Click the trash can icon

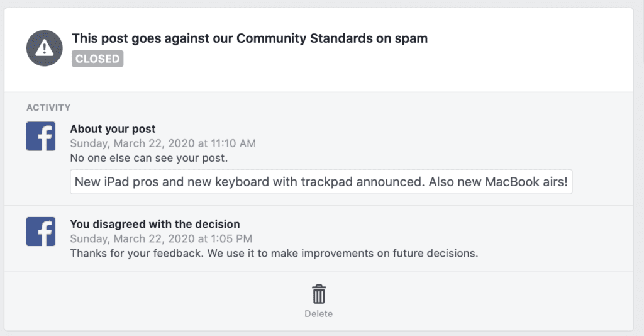click(319, 294)
